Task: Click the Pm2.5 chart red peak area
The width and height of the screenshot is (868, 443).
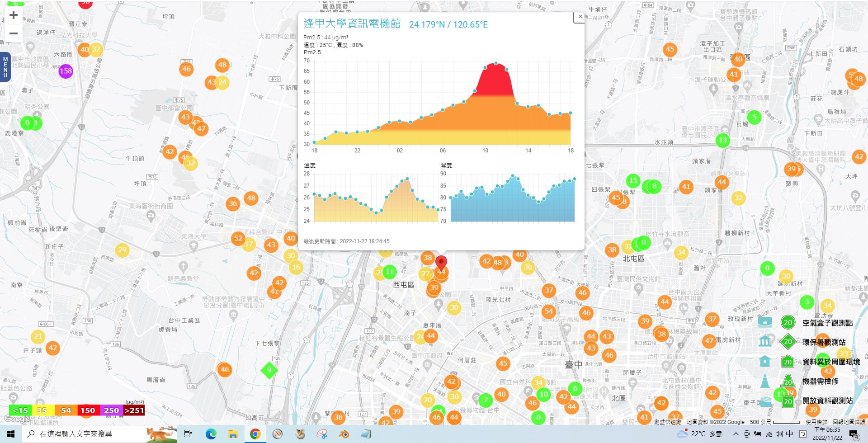Action: pyautogui.click(x=495, y=80)
